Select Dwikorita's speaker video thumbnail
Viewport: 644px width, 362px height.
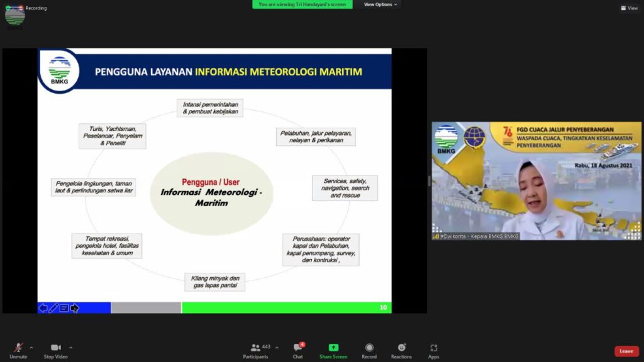click(x=536, y=181)
